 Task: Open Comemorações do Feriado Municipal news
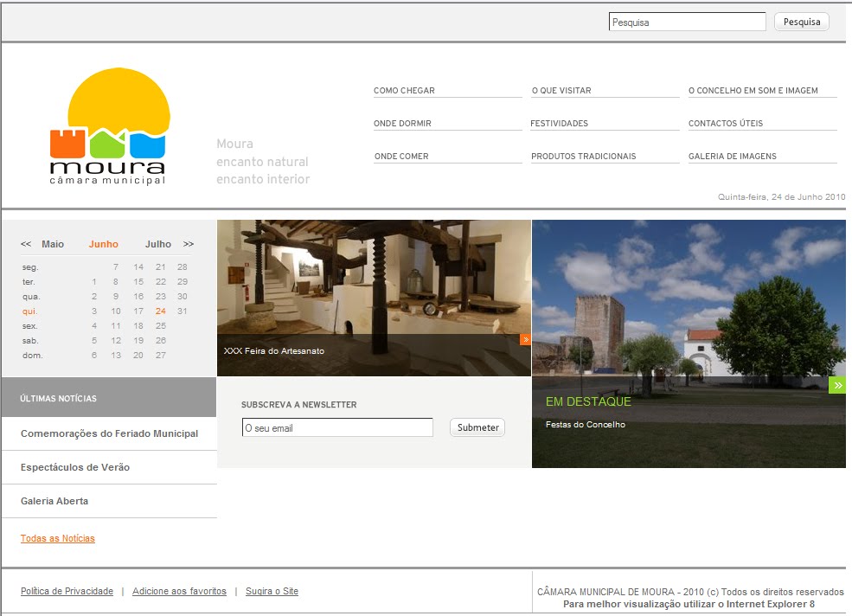[109, 433]
